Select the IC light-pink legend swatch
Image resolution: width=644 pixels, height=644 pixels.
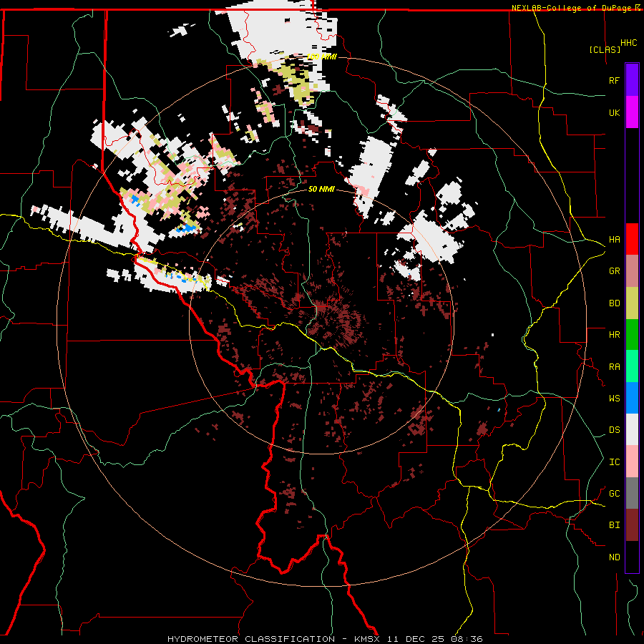click(x=632, y=462)
